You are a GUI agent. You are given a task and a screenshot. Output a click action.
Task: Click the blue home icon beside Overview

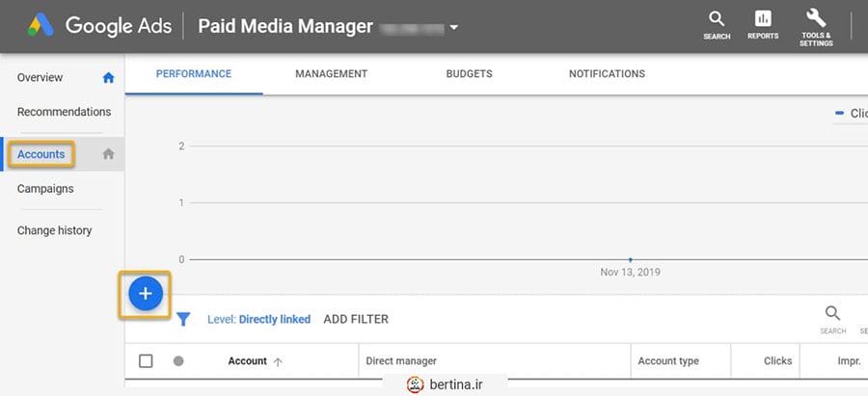108,78
